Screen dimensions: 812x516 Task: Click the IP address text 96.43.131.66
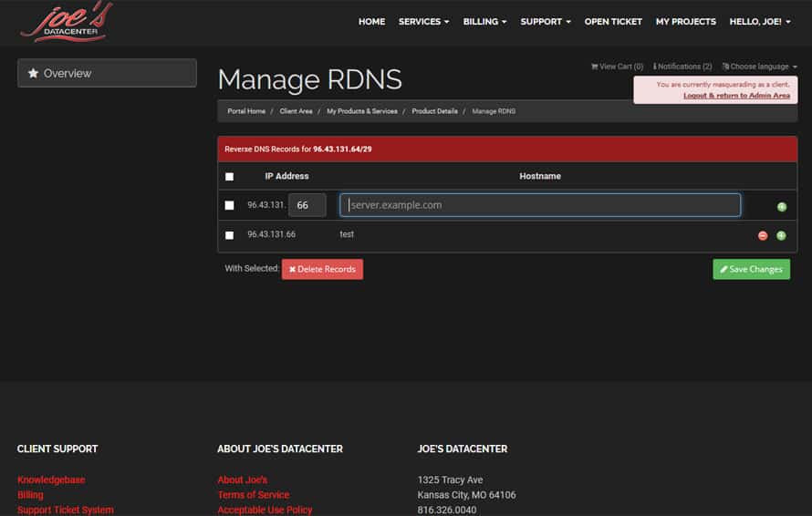271,234
